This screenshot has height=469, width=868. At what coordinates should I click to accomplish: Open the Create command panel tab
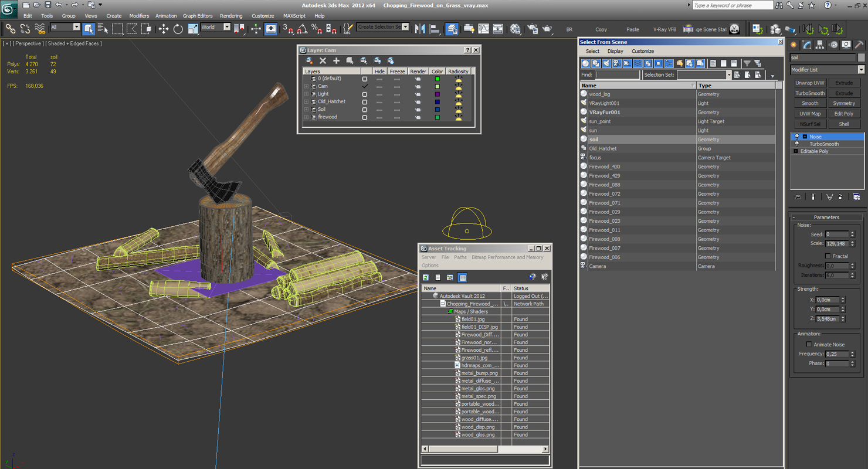[x=794, y=45]
